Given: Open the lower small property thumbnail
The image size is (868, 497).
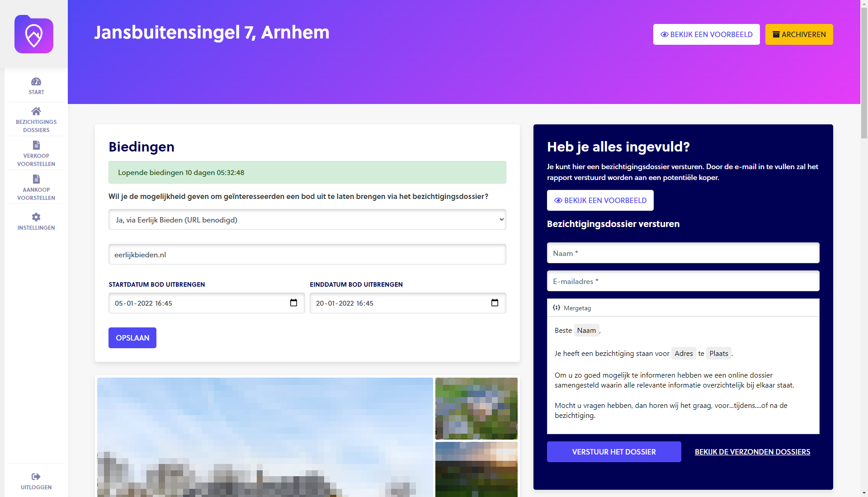Looking at the screenshot, I should (x=476, y=469).
